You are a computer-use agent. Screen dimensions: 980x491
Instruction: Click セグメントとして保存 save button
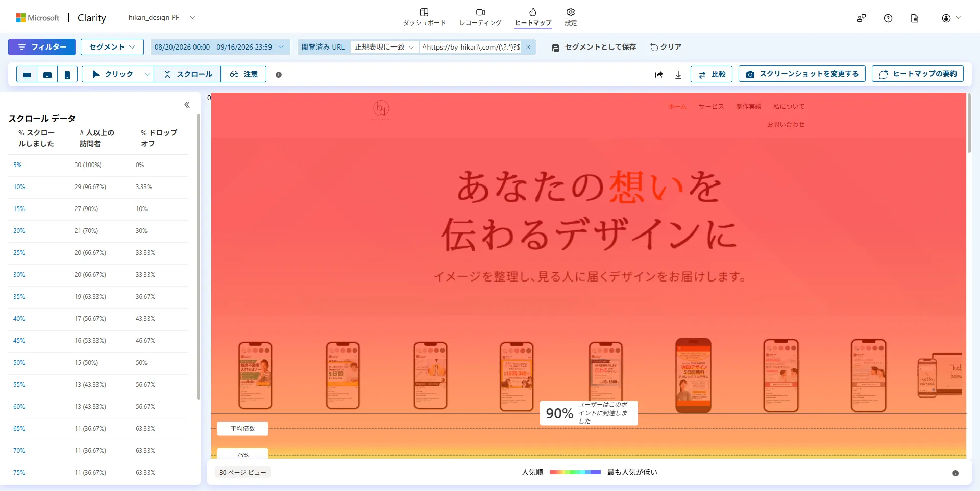pyautogui.click(x=594, y=47)
